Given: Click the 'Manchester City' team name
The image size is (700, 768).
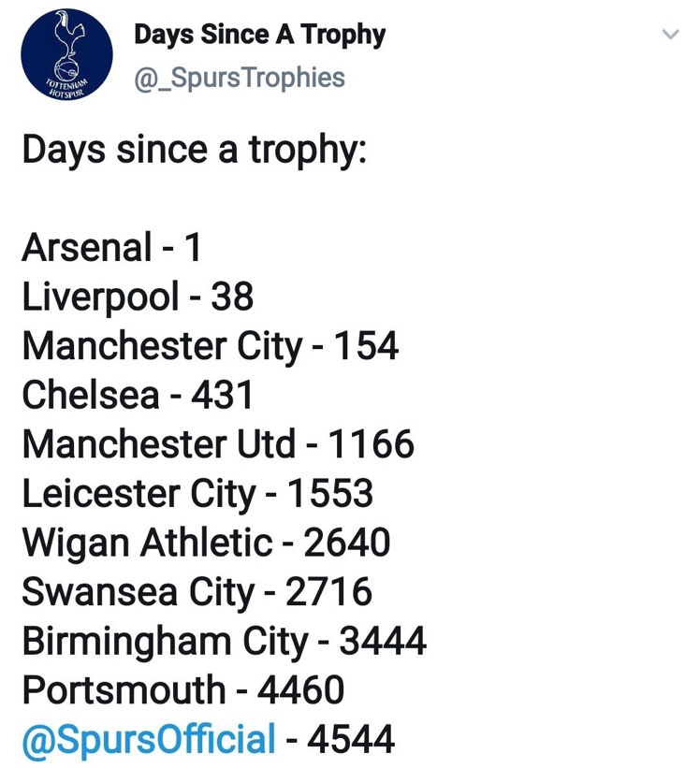Looking at the screenshot, I should (162, 346).
